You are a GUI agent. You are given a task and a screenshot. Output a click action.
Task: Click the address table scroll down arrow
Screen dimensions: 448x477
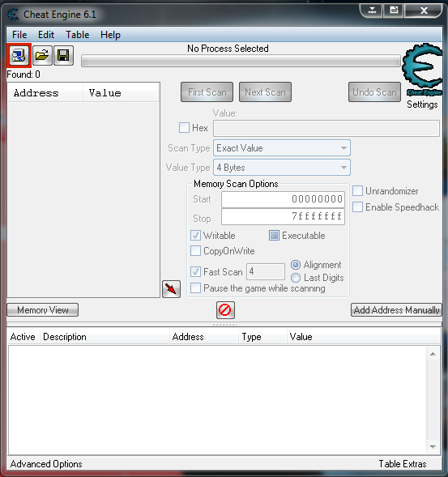pyautogui.click(x=433, y=446)
